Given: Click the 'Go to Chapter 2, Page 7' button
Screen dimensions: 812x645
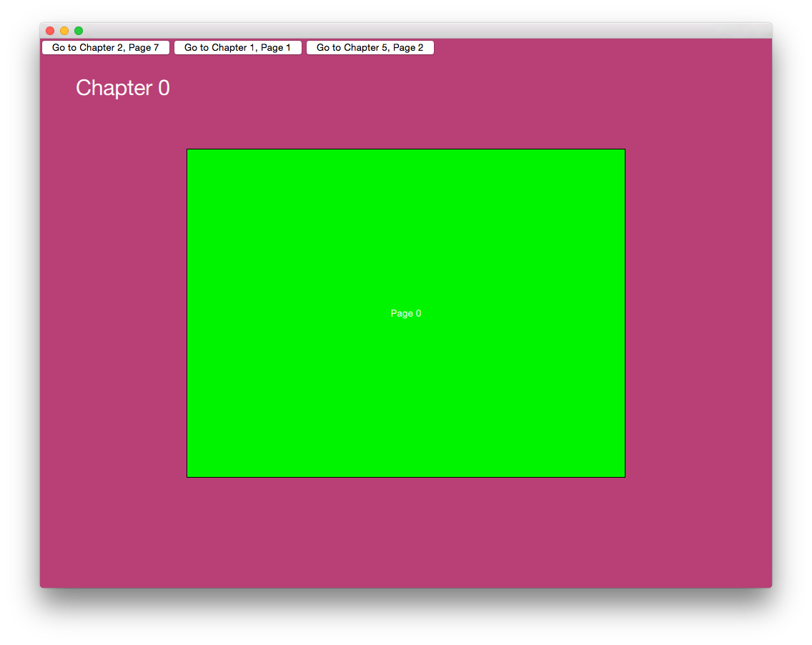Looking at the screenshot, I should click(105, 47).
